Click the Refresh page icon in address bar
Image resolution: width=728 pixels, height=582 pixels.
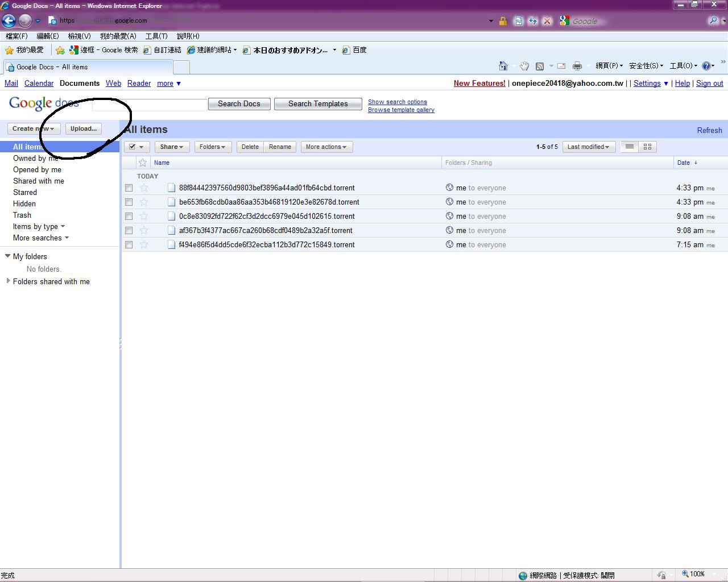(x=533, y=21)
